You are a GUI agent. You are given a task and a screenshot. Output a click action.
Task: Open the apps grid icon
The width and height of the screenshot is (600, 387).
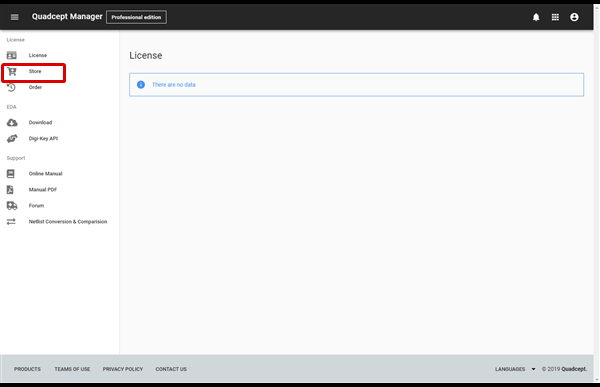coord(555,17)
